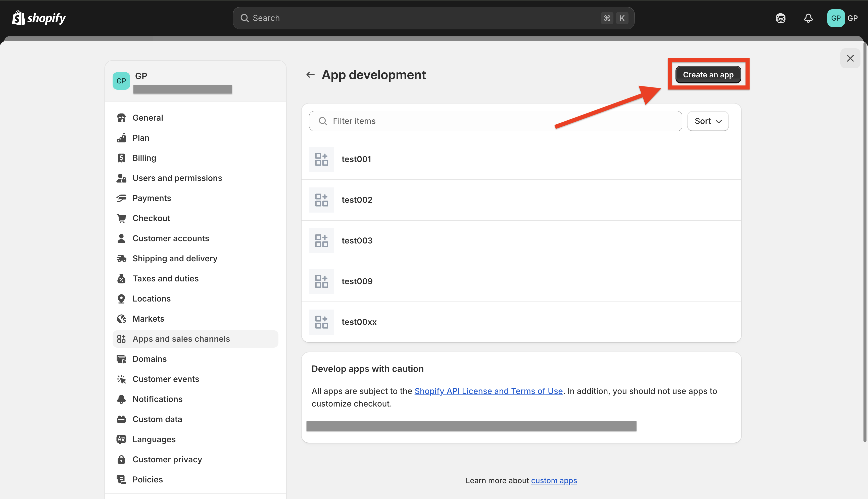Open GP account avatar in top bar
The height and width of the screenshot is (499, 868).
835,18
